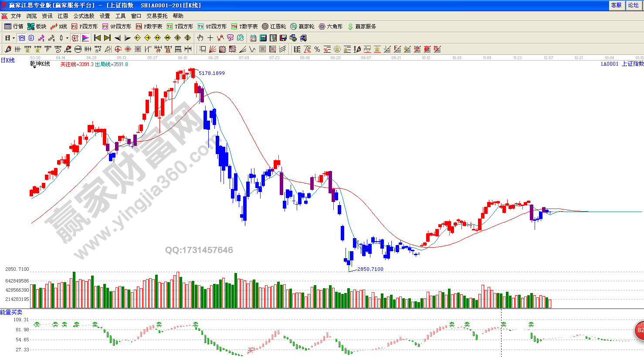Open the 交易委托 menu
Image resolution: width=644 pixels, height=357 pixels.
[157, 16]
